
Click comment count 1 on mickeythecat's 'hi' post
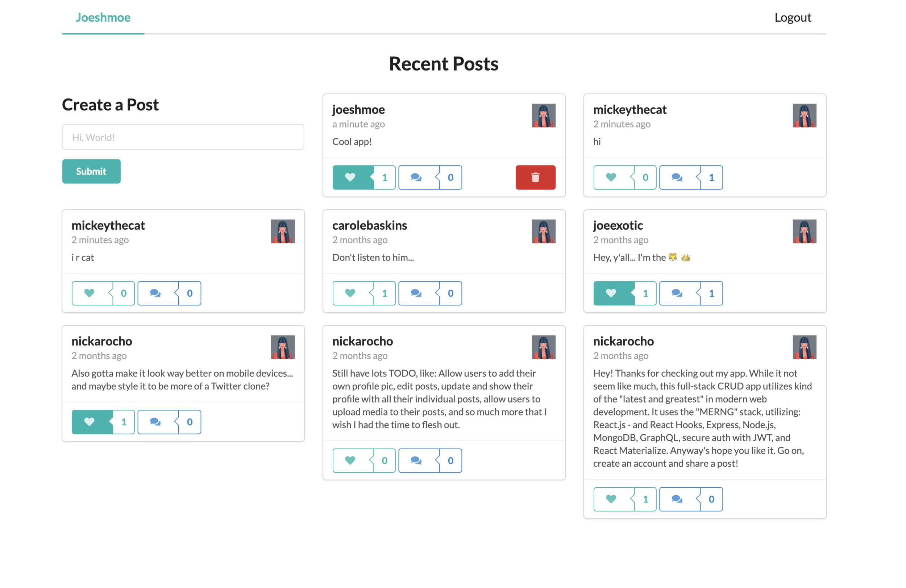[711, 178]
